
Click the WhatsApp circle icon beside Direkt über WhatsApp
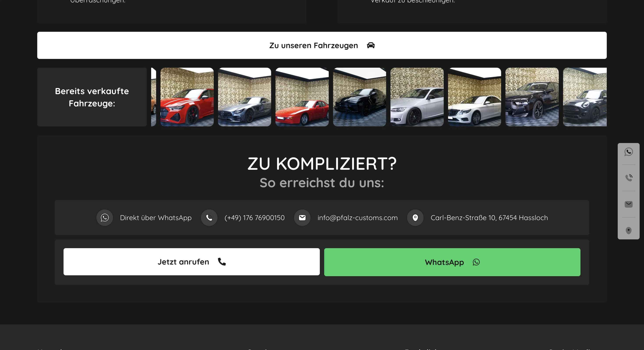click(x=105, y=217)
